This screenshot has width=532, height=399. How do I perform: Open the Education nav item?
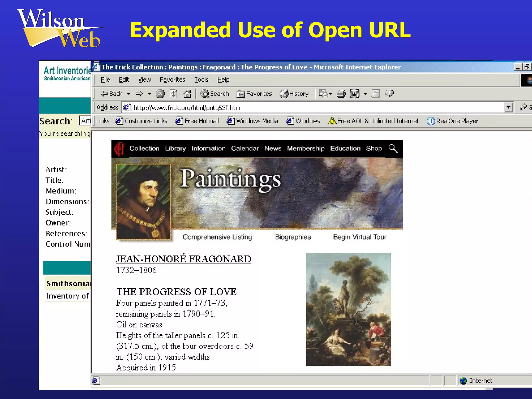[345, 148]
